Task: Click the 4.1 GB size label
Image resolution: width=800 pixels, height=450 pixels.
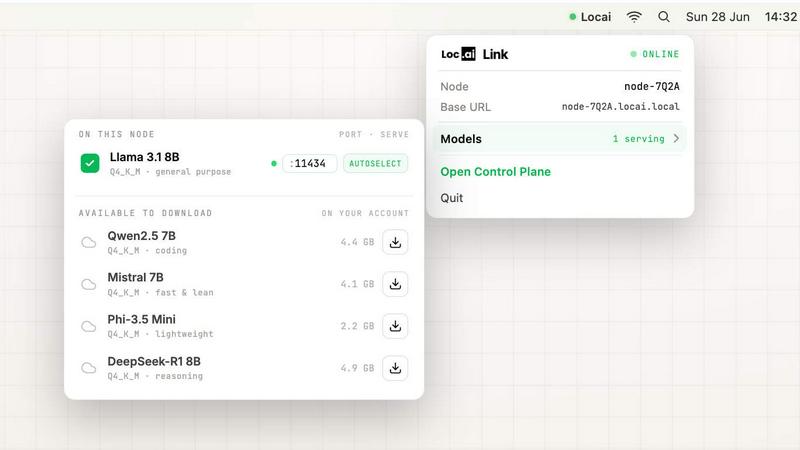Action: [x=357, y=284]
